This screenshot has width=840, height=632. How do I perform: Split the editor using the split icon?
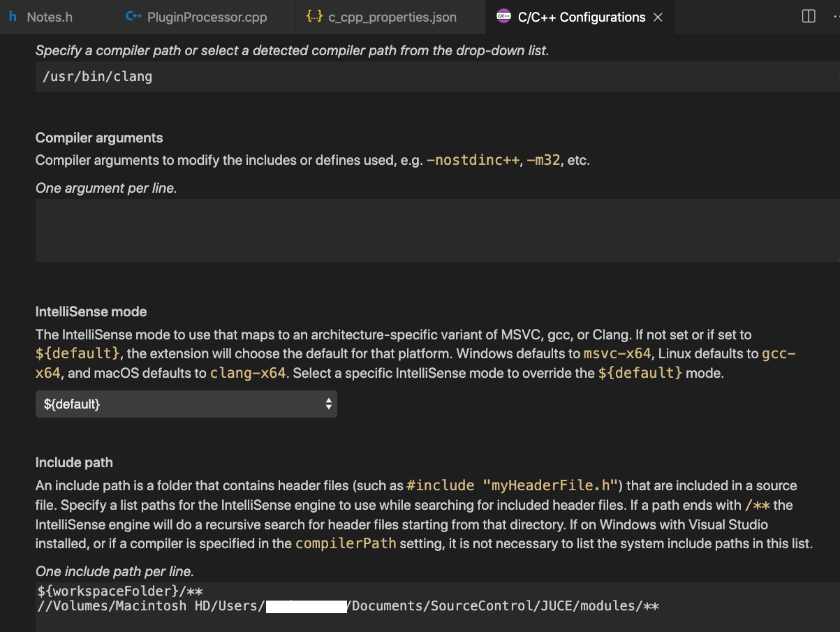pyautogui.click(x=809, y=17)
